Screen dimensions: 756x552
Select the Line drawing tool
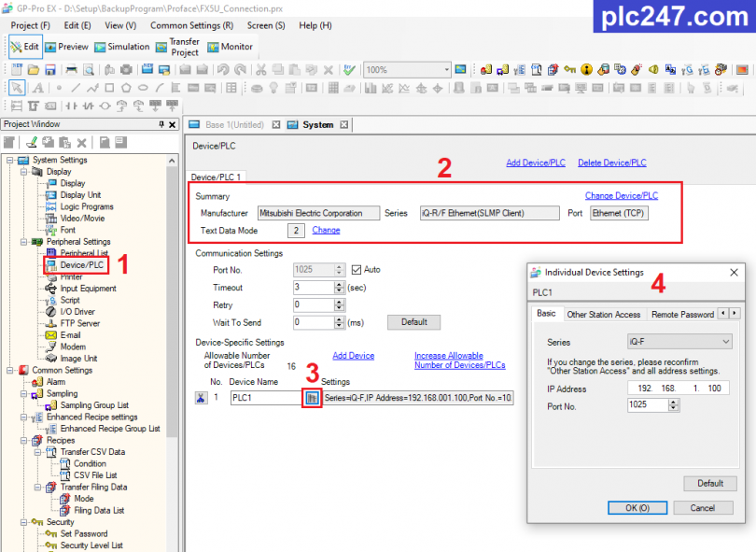point(76,88)
